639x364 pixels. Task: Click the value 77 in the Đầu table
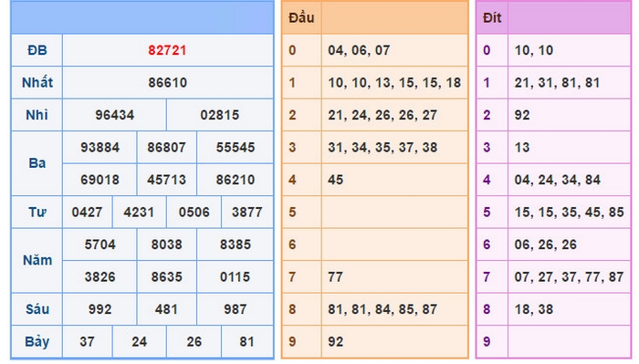tap(335, 276)
